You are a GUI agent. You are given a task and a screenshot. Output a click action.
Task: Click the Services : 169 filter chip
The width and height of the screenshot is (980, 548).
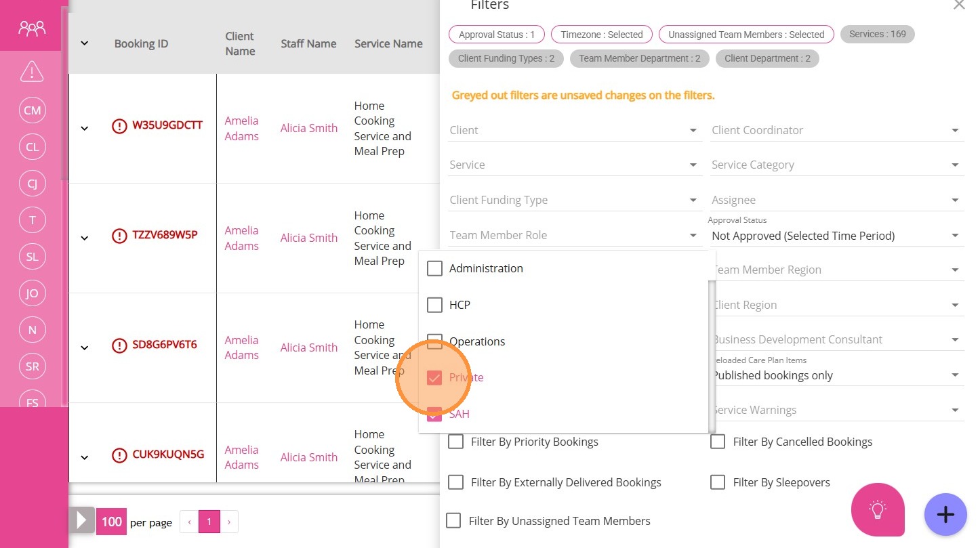coord(877,35)
